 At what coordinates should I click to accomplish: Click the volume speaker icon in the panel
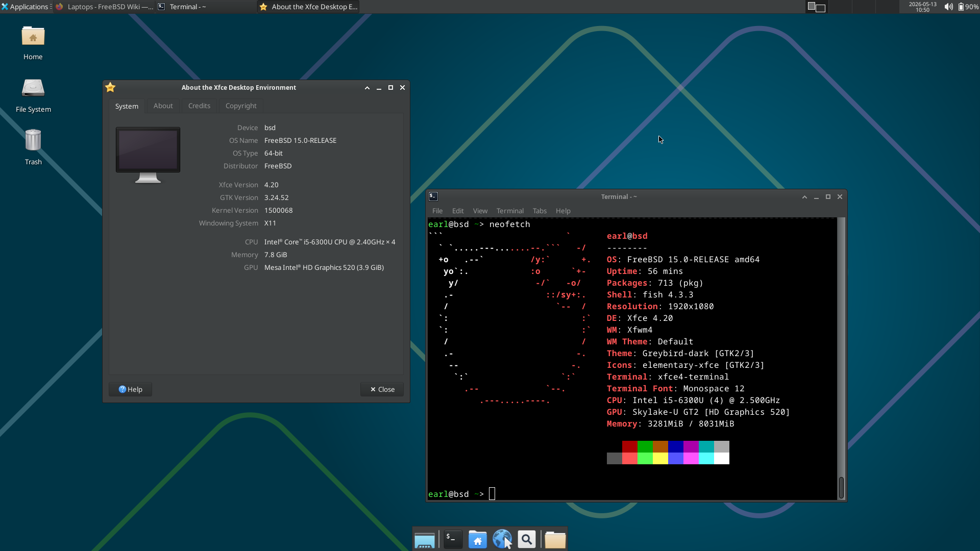pyautogui.click(x=948, y=7)
